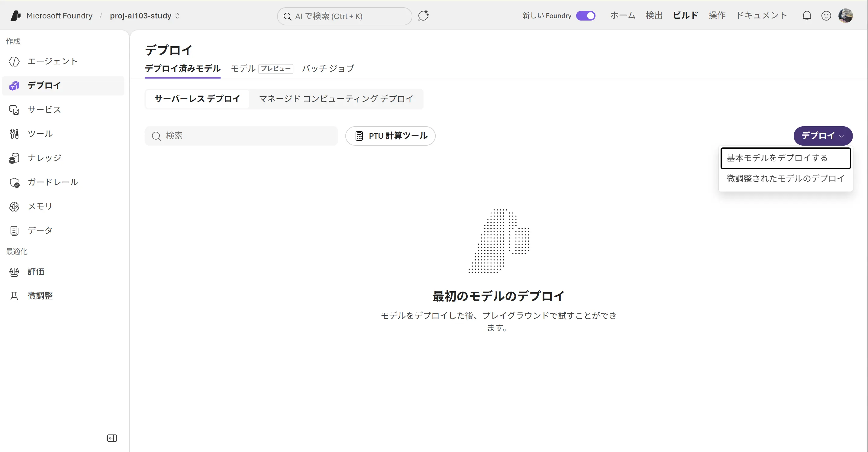Select the サーバーレス デプロイ segment
This screenshot has width=868, height=452.
coord(198,99)
